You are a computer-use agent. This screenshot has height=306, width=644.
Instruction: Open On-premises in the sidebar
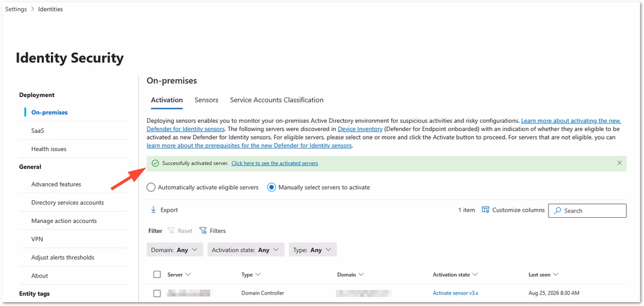[49, 112]
